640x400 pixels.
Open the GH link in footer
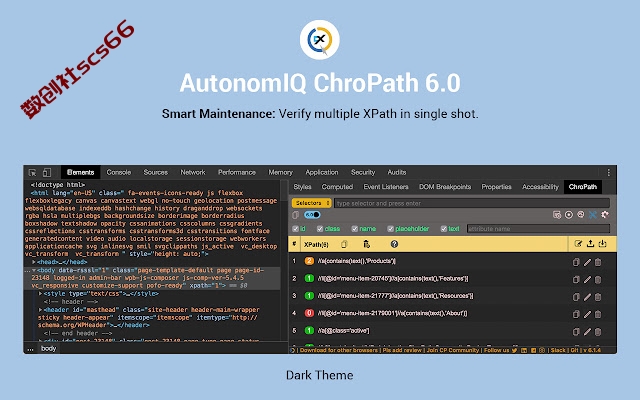coord(574,350)
